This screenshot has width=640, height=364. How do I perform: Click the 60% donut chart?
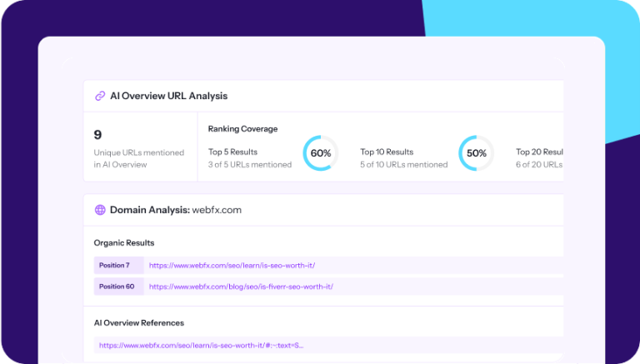click(x=320, y=153)
